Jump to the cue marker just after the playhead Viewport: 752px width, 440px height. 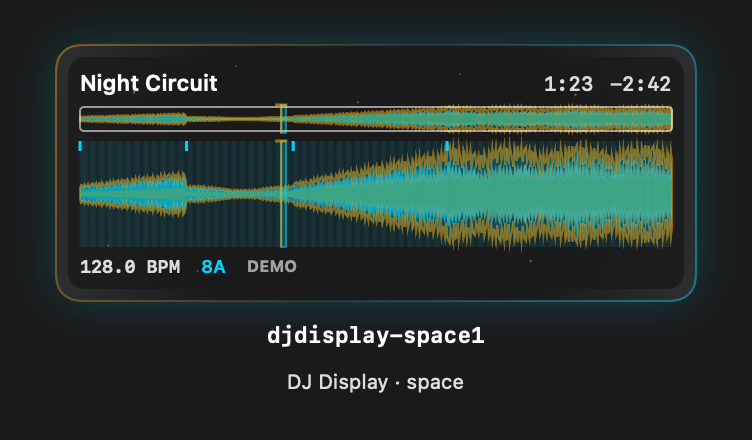coord(293,146)
